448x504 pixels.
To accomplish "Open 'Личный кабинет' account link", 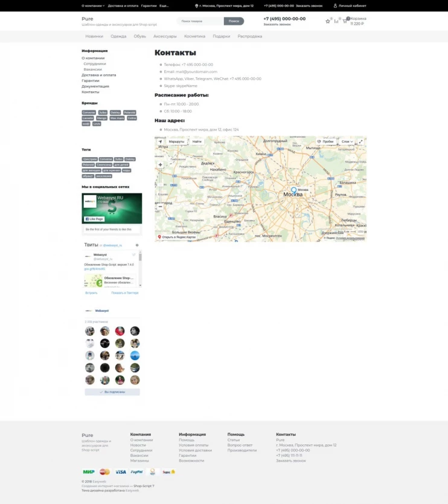I will click(x=350, y=5).
